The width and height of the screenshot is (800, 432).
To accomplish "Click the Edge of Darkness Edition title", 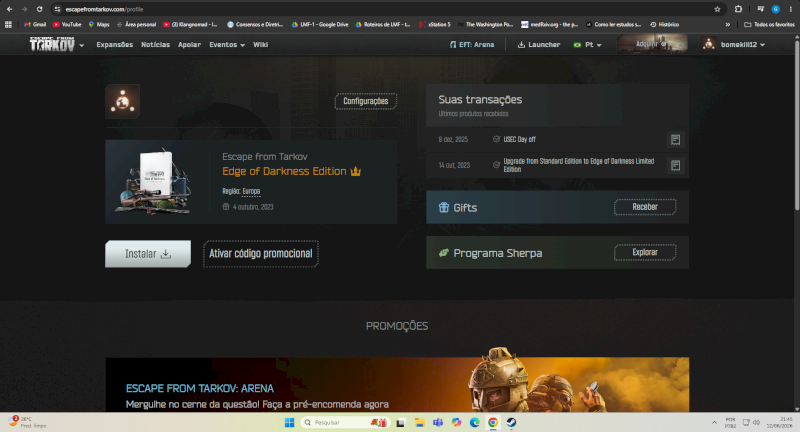I will tap(284, 171).
